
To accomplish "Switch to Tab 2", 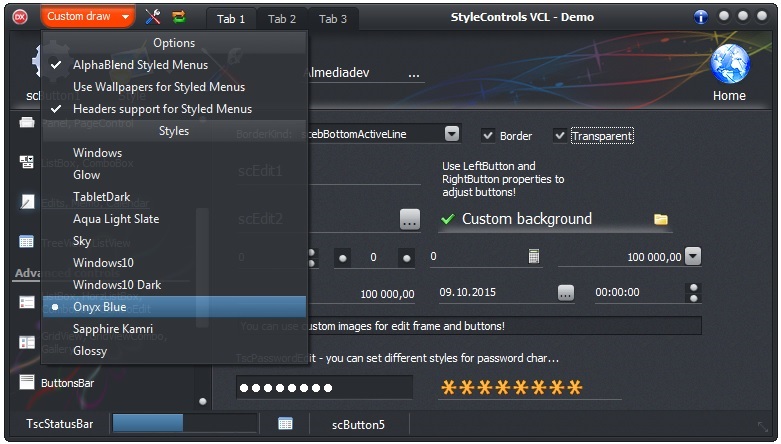I will coord(282,19).
